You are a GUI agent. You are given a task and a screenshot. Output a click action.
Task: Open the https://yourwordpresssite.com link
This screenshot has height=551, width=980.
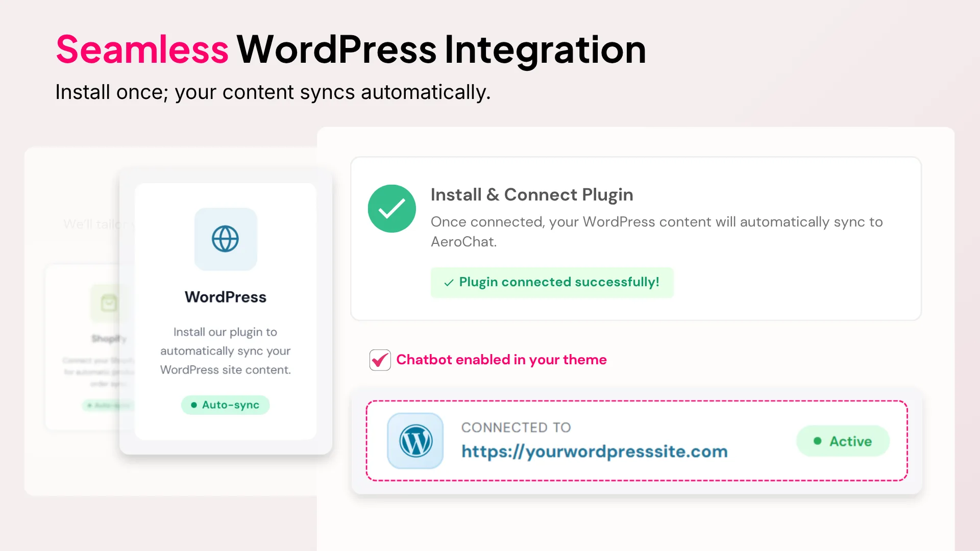595,452
